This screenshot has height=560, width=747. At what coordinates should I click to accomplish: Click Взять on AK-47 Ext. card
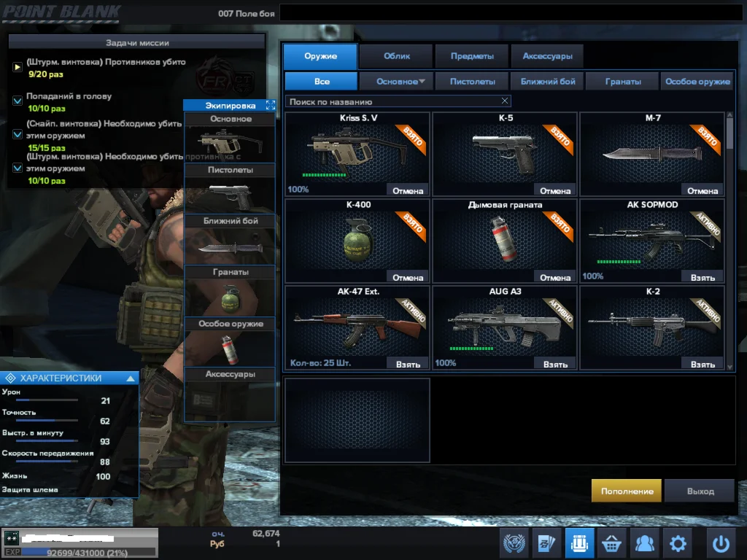coord(407,364)
